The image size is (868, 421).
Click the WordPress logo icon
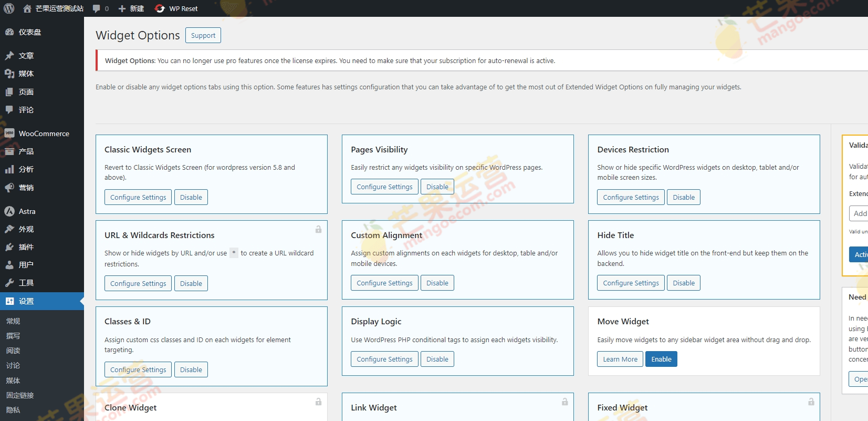[9, 8]
